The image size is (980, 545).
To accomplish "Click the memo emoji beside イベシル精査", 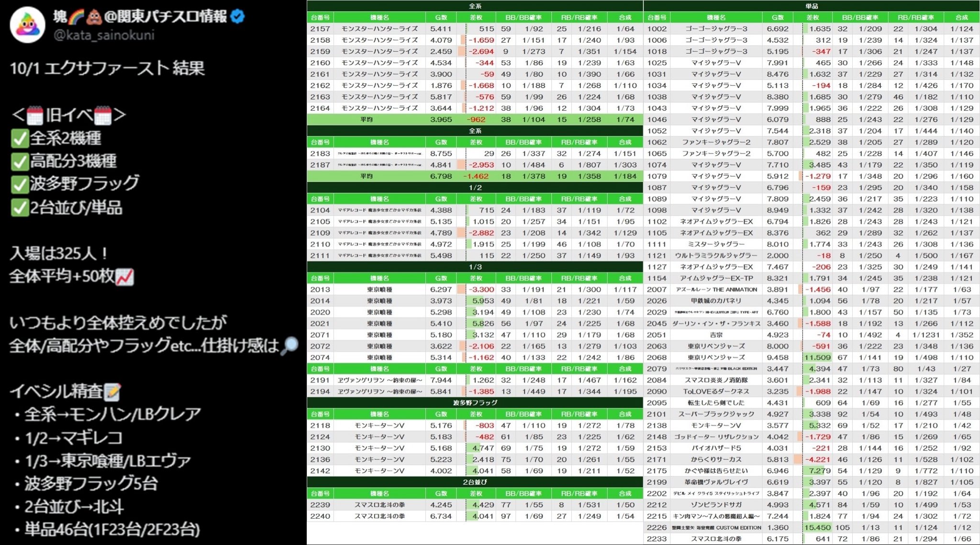I will [x=112, y=392].
